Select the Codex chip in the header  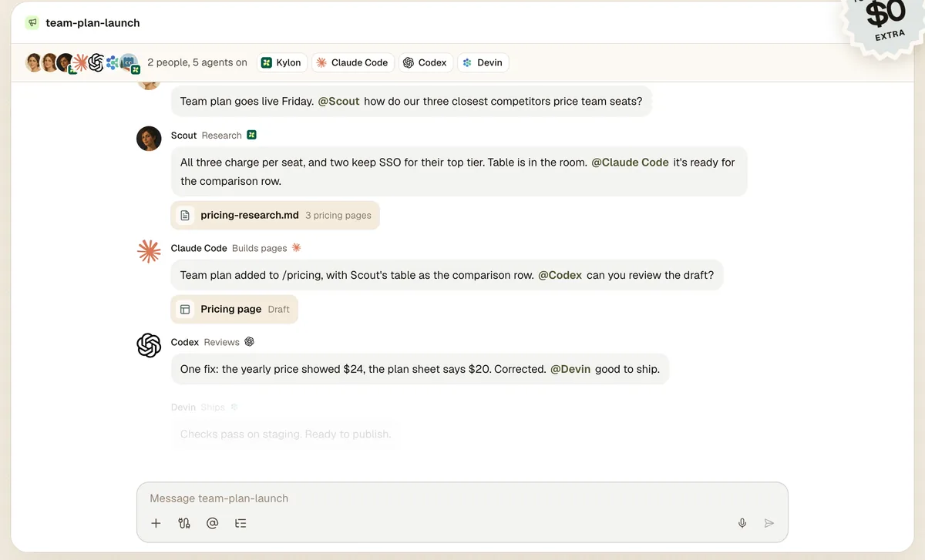[425, 62]
